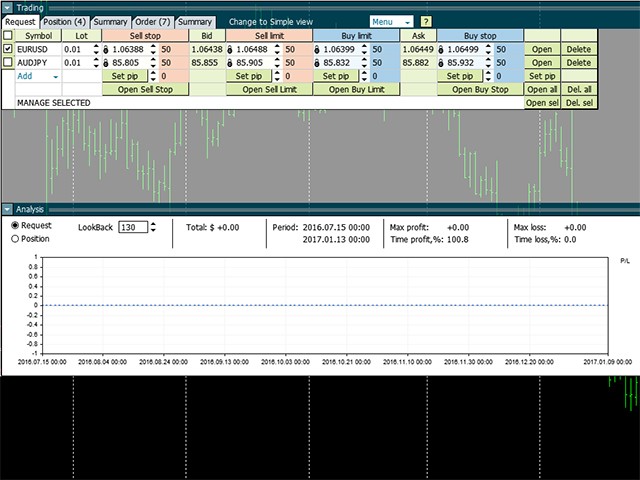
Task: Uncheck the EURUSD row checkbox
Action: 9,48
